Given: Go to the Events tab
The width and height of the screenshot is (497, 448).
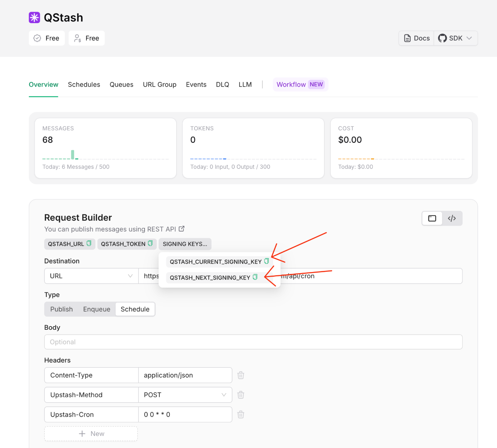Looking at the screenshot, I should 196,84.
